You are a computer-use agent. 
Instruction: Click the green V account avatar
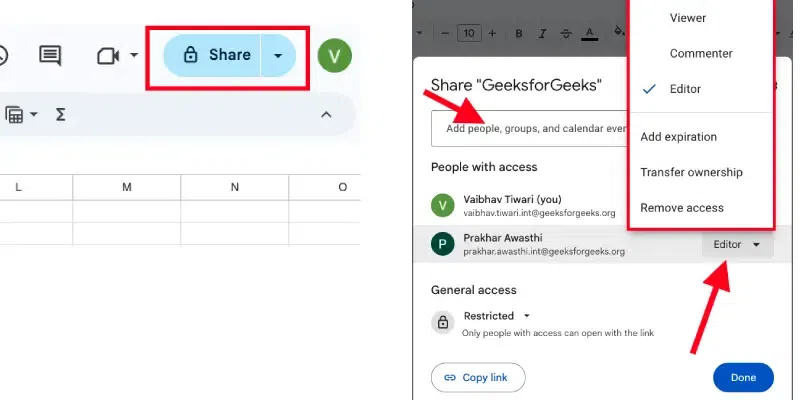334,55
